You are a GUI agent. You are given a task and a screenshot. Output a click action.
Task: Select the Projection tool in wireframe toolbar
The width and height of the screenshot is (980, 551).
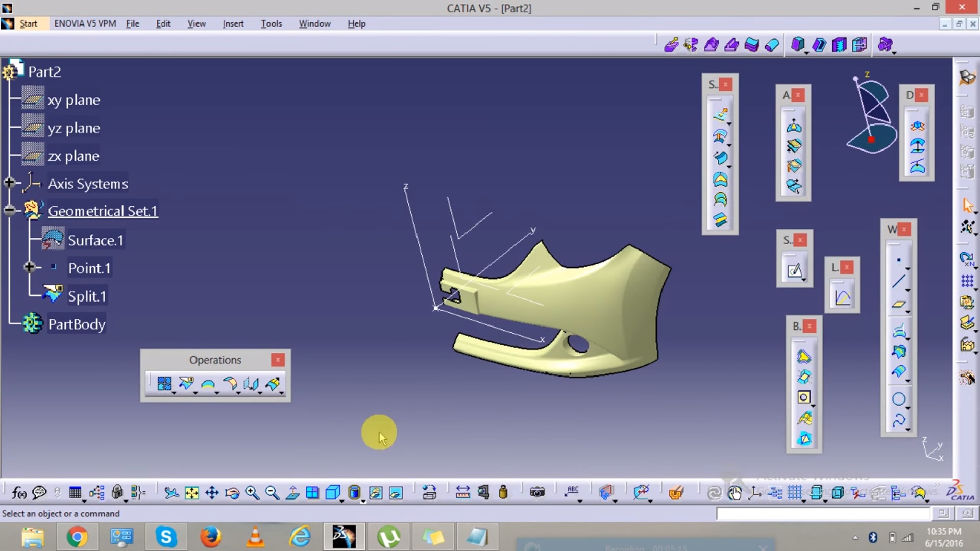tap(898, 332)
